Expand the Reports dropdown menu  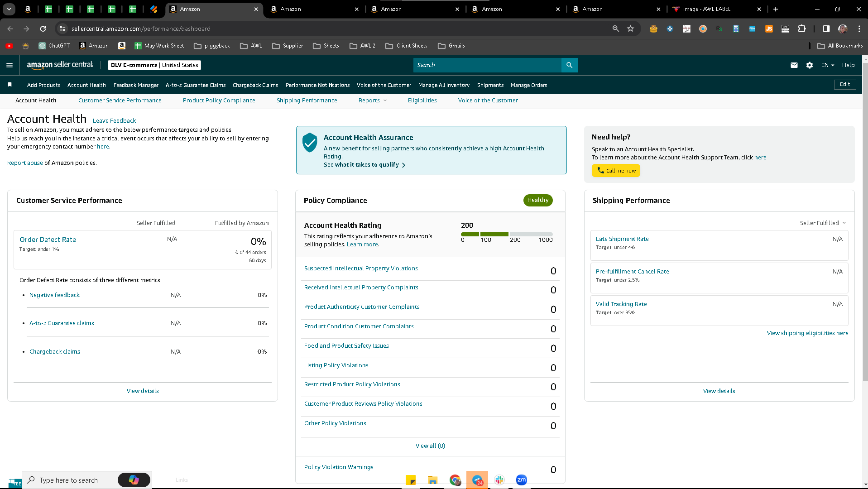tap(373, 101)
